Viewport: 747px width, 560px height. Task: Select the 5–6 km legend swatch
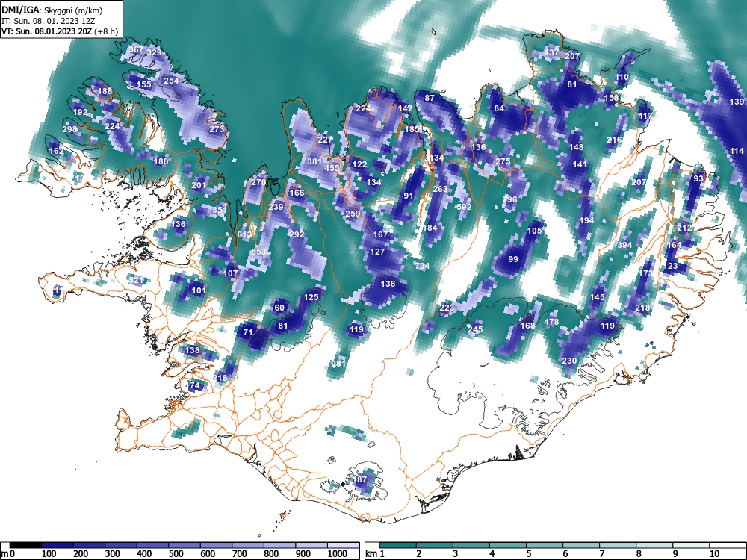(x=545, y=545)
